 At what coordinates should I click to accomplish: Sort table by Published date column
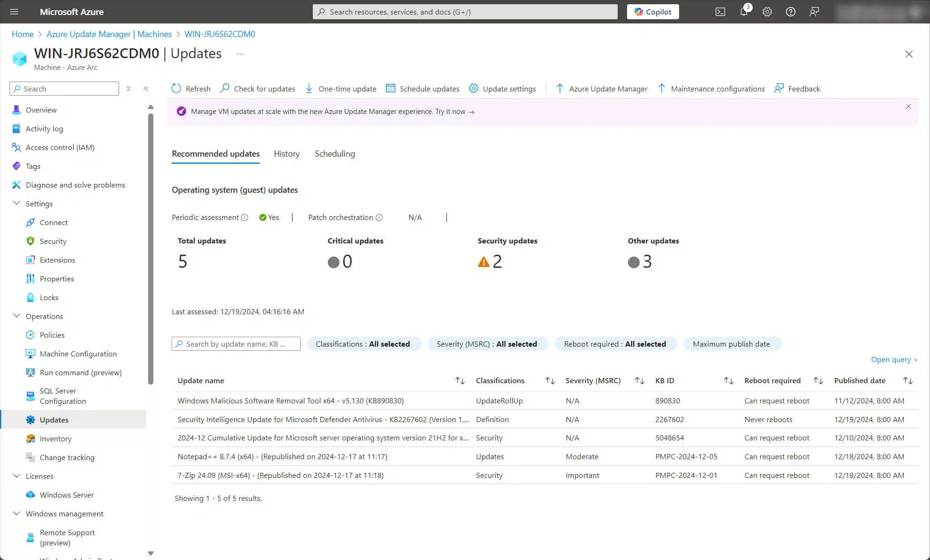[907, 381]
